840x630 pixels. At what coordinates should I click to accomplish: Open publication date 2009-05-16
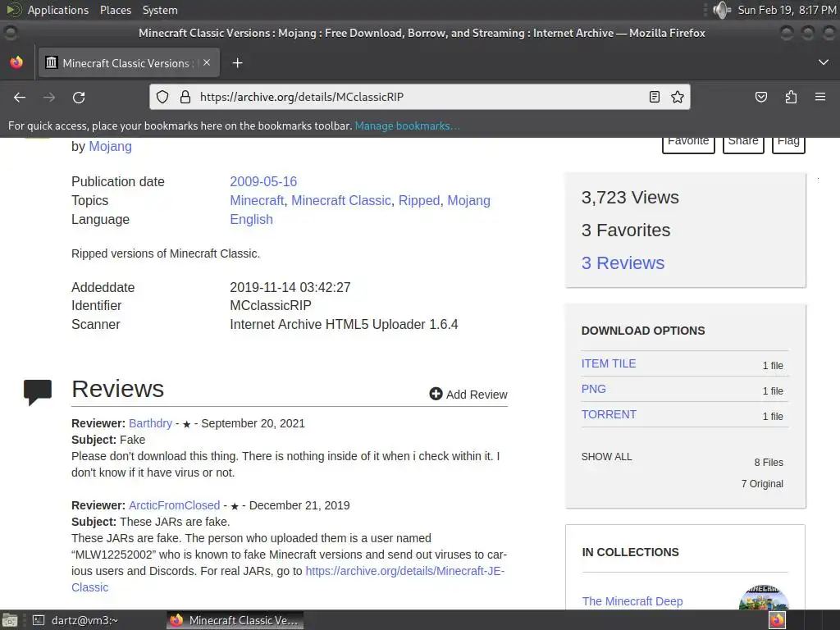pos(263,181)
